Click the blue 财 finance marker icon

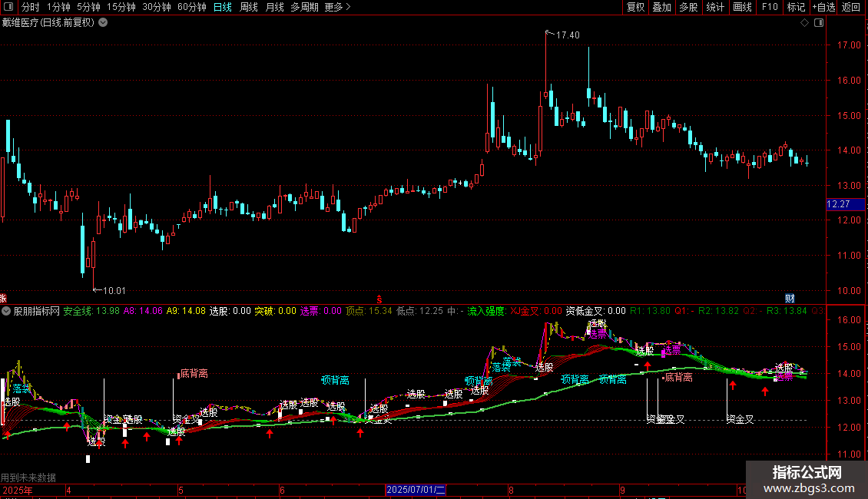click(790, 299)
